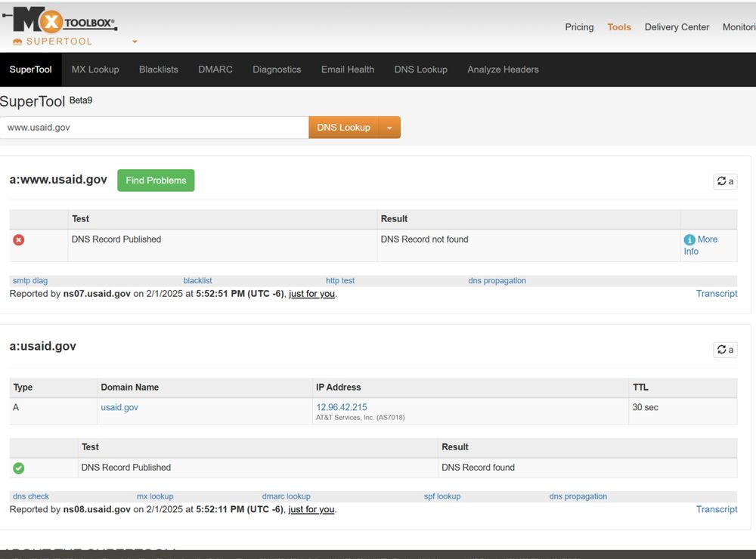The height and width of the screenshot is (559, 756).
Task: Run the dmarc lookup link
Action: [287, 496]
